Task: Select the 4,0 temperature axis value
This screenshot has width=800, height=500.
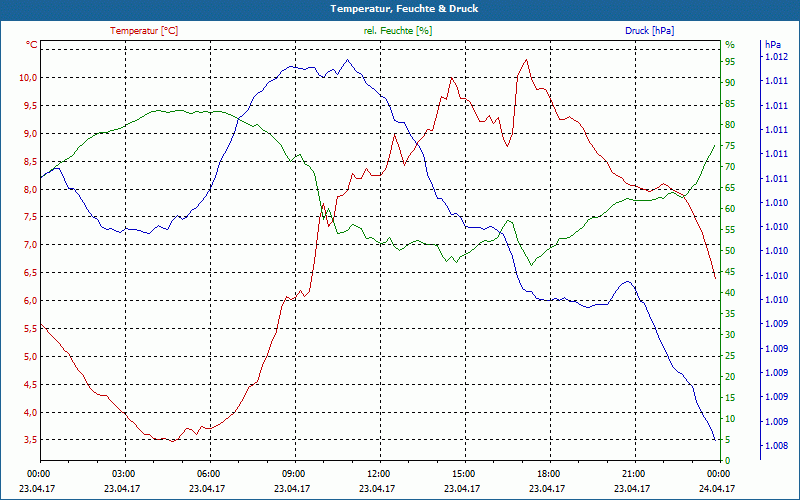Action: click(x=30, y=412)
